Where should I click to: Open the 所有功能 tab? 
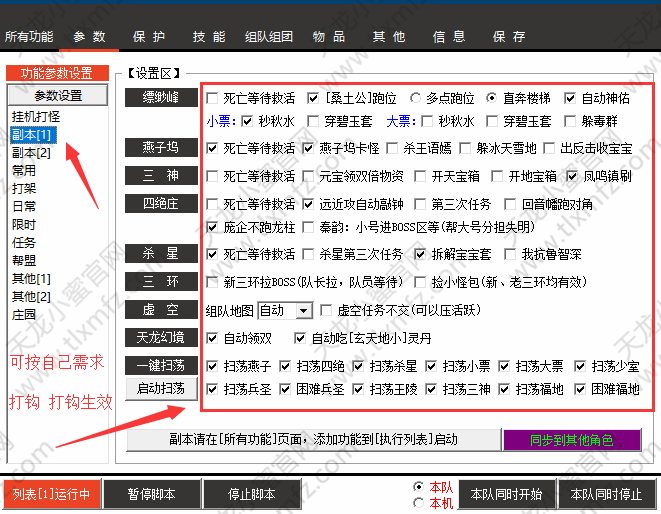[29, 37]
